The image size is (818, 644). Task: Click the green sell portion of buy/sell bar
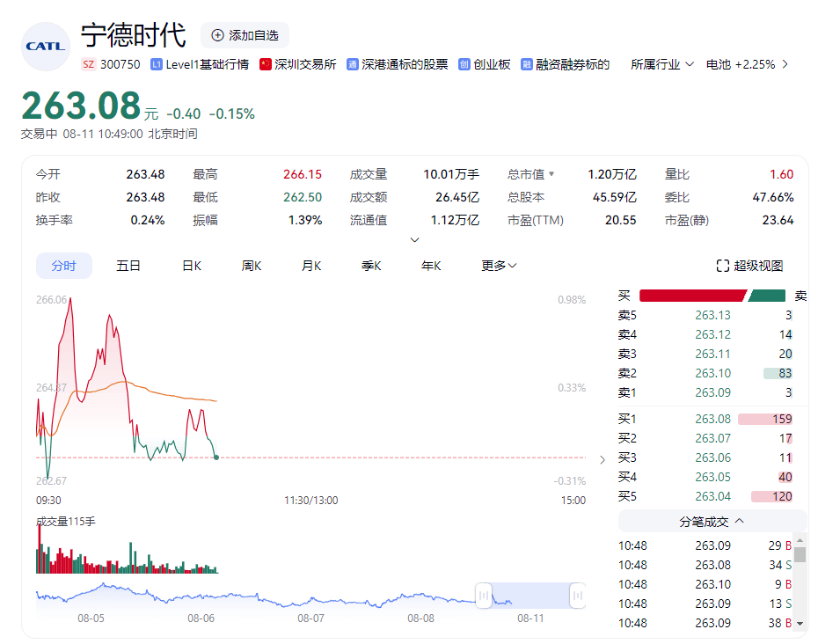pyautogui.click(x=767, y=296)
